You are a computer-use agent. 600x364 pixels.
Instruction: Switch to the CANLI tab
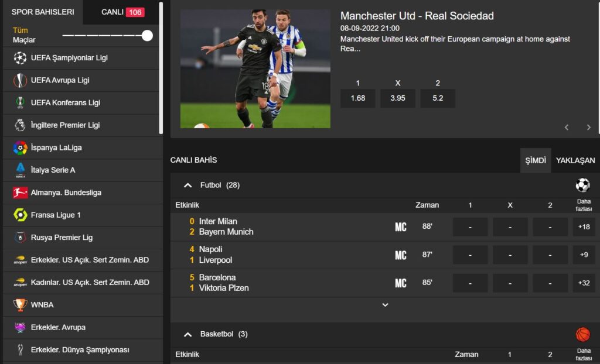122,12
